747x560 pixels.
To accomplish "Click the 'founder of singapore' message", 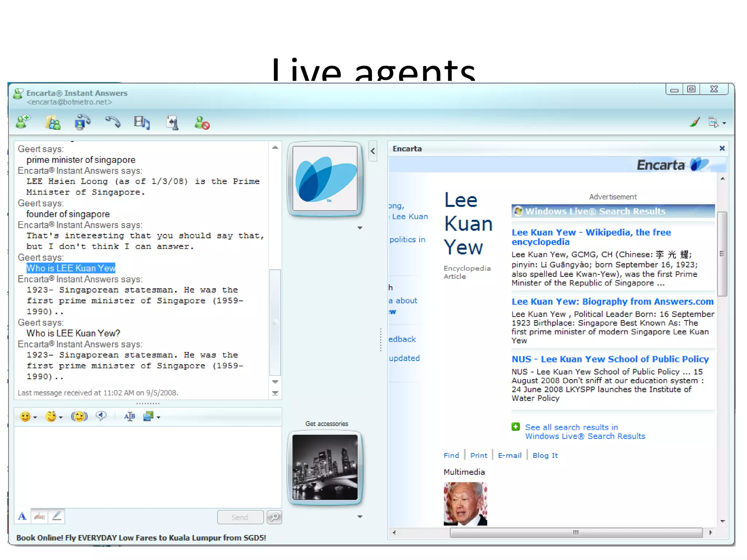I will click(x=68, y=214).
